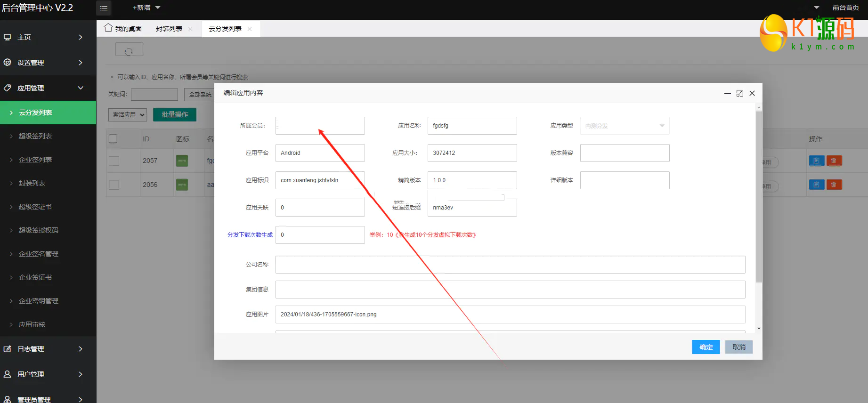Viewport: 868px width, 403px height.
Task: Expand the 用户管理 chevron in sidebar
Action: (x=81, y=374)
